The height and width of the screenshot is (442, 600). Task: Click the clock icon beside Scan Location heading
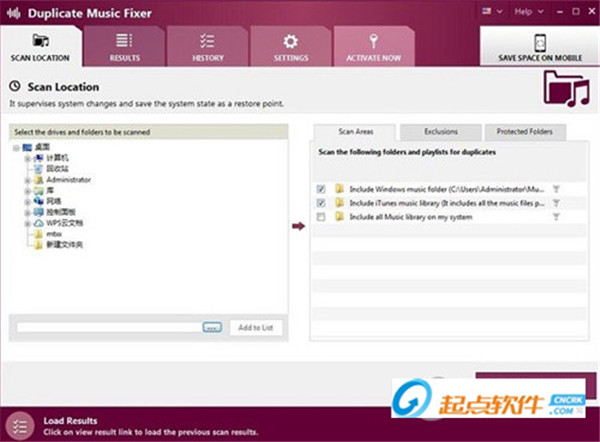15,86
